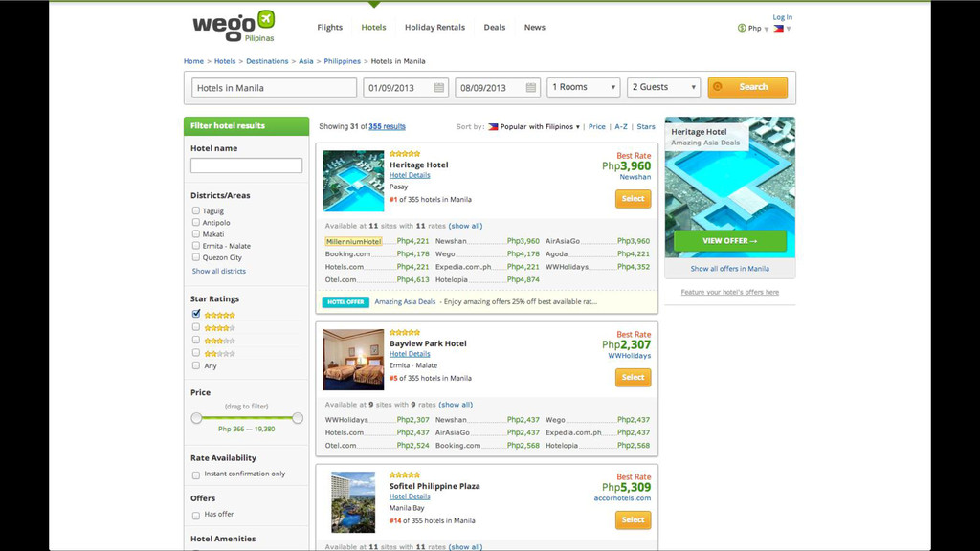The image size is (980, 551).
Task: Check the Taguig district checkbox
Action: 195,210
